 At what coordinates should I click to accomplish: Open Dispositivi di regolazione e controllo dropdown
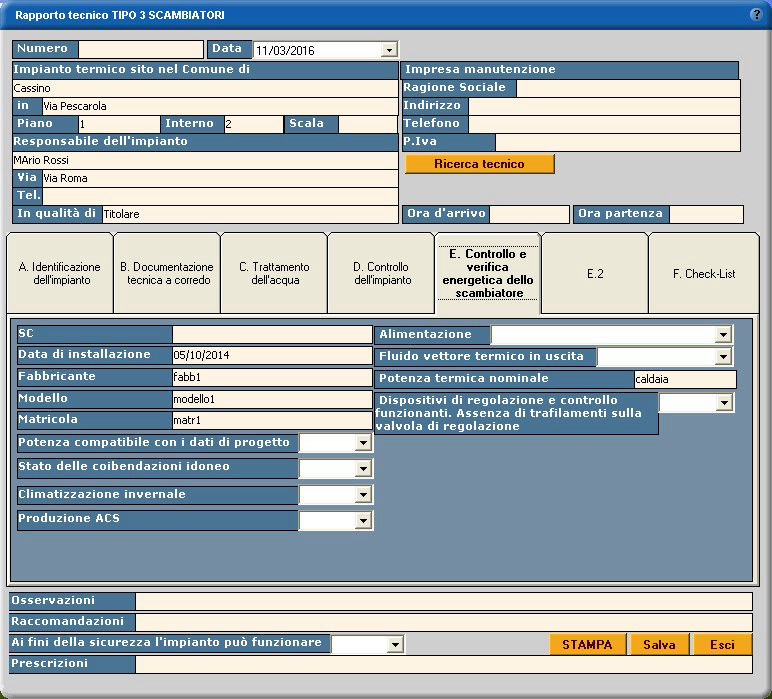(x=724, y=403)
